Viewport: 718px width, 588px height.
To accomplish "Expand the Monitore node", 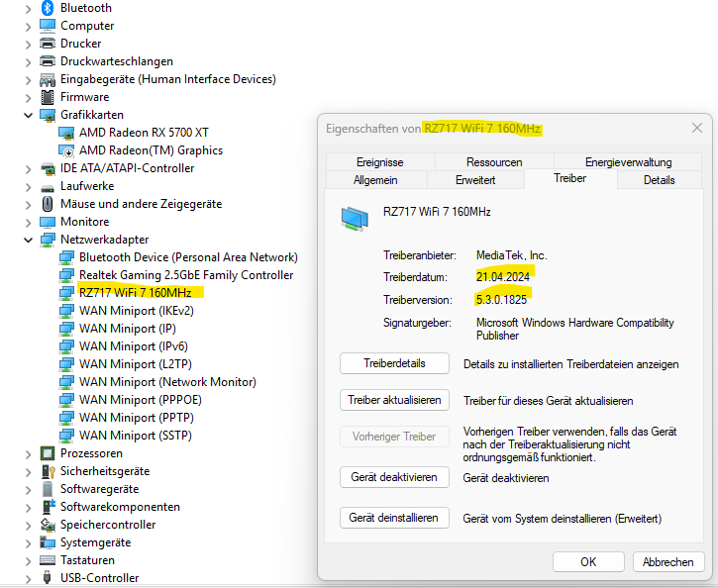I will (29, 223).
